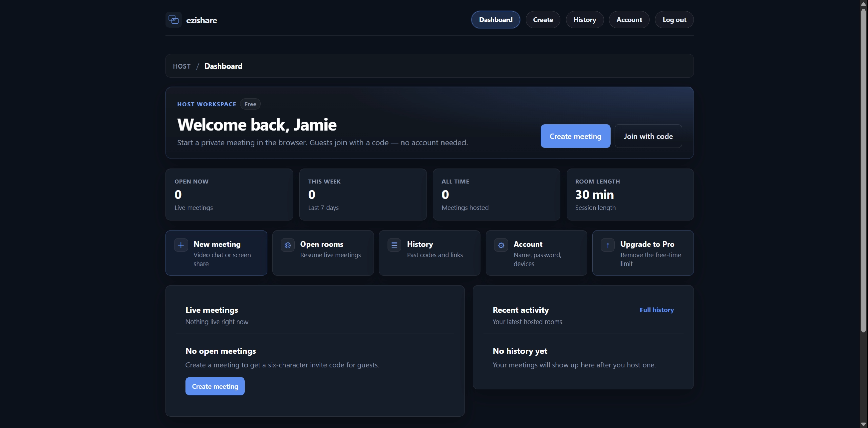This screenshot has width=868, height=428.
Task: Click the 30 min room length value
Action: coord(594,195)
